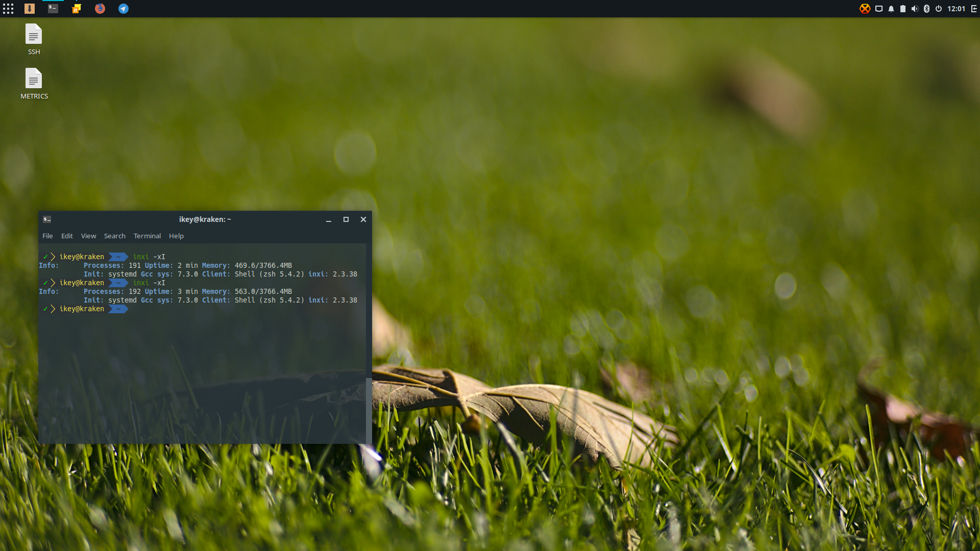Screen dimensions: 980x551
Task: Open the HexChat IRC launcher
Action: coord(77,9)
